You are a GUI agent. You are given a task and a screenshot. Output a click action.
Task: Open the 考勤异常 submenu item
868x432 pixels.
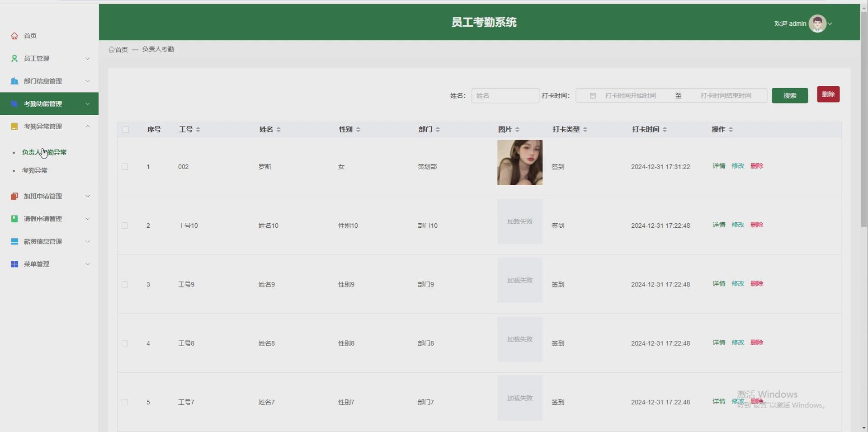[x=35, y=170]
